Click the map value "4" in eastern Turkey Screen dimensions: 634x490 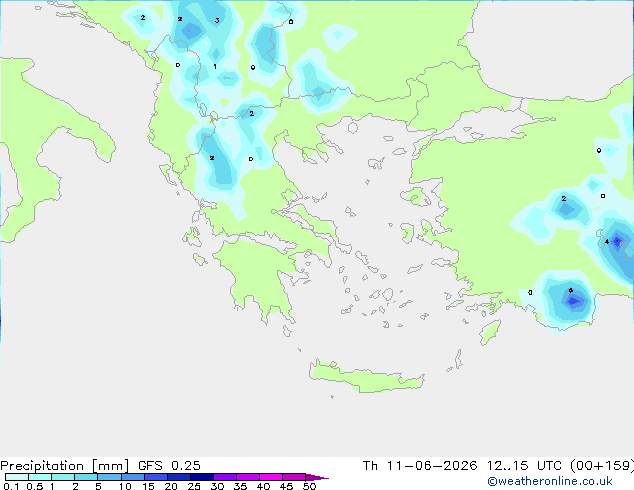607,242
